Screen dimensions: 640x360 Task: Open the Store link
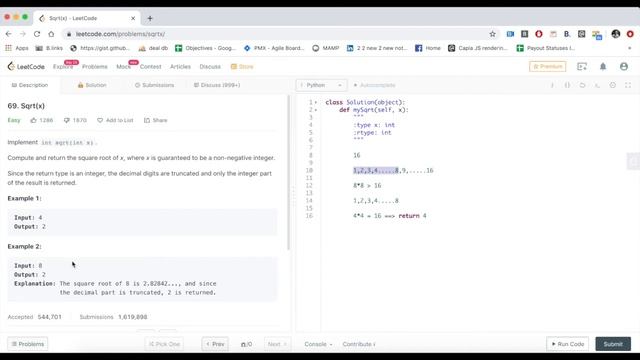click(x=242, y=67)
